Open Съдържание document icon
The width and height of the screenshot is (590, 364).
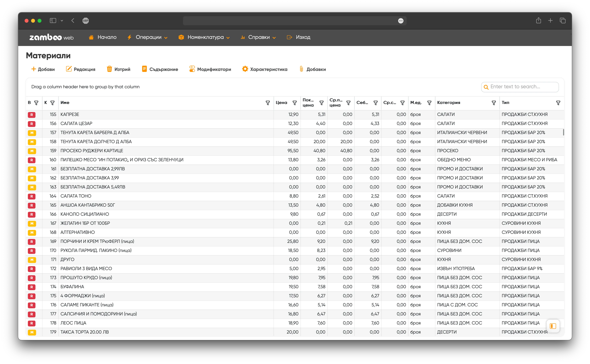pyautogui.click(x=144, y=69)
